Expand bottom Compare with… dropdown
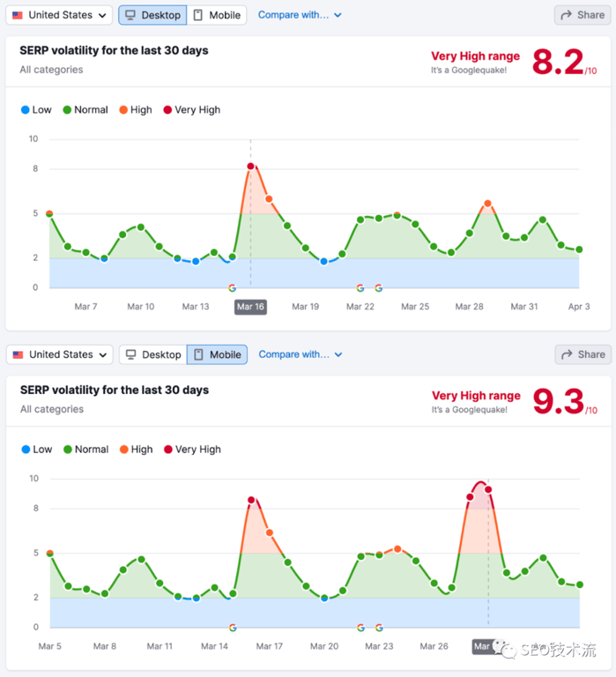This screenshot has width=616, height=677. [300, 354]
